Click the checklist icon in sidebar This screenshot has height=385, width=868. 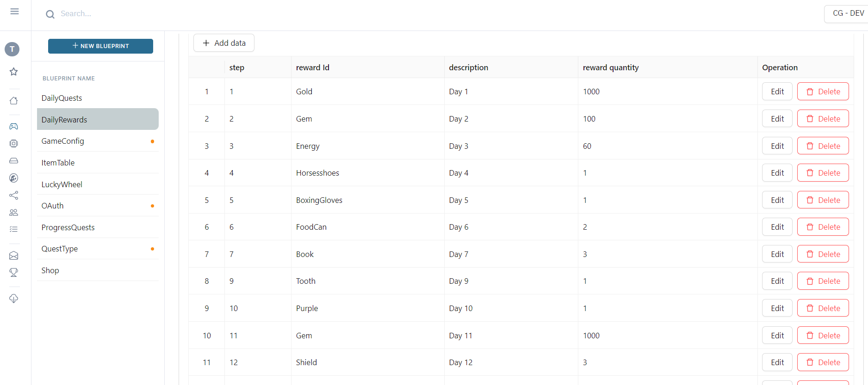point(14,229)
